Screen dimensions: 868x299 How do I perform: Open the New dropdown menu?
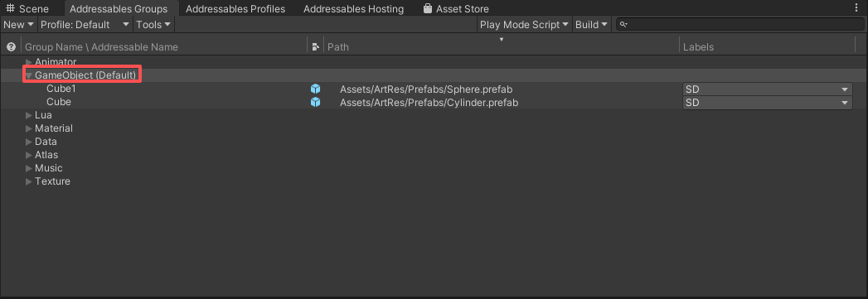19,24
